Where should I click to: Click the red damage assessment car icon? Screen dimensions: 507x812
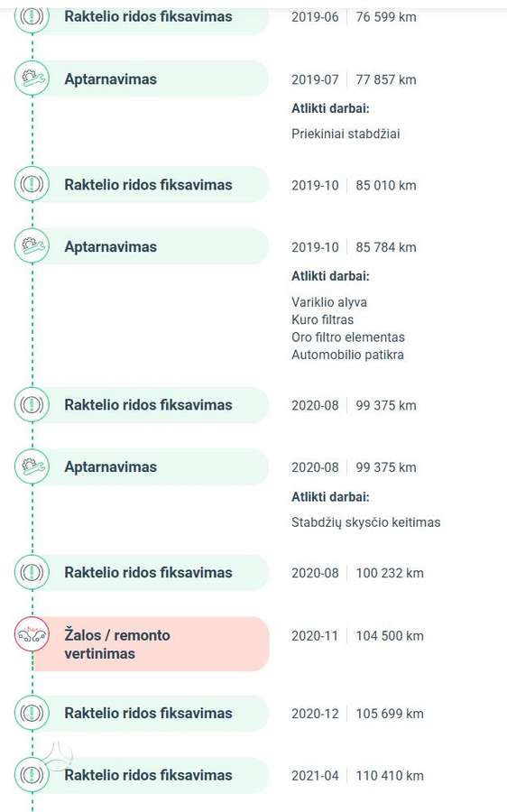(x=32, y=634)
